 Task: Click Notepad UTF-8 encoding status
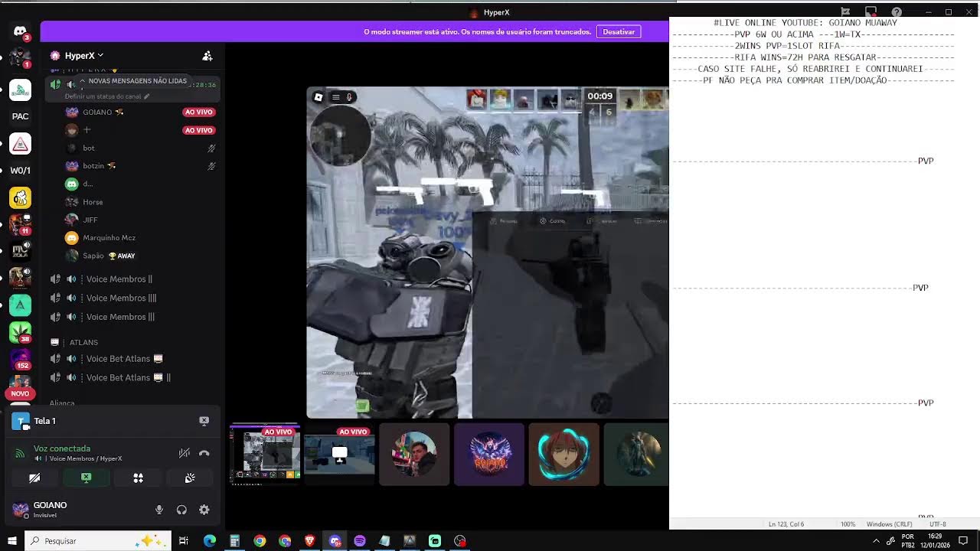tap(938, 524)
